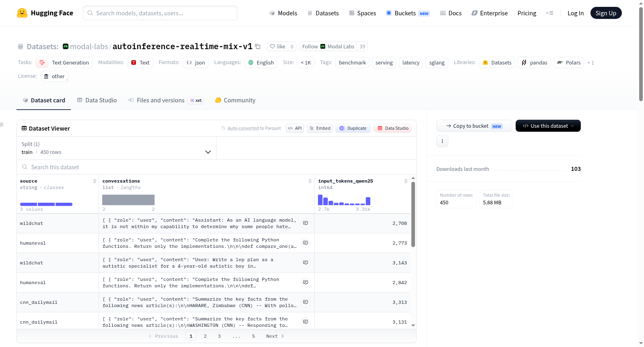Copy dataset name with the copy icon
The width and height of the screenshot is (644, 347).
click(258, 46)
